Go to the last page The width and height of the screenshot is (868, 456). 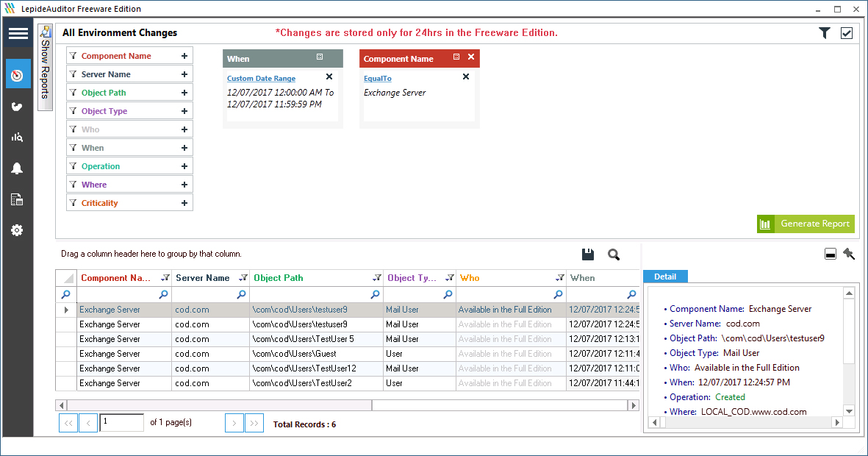tap(254, 423)
